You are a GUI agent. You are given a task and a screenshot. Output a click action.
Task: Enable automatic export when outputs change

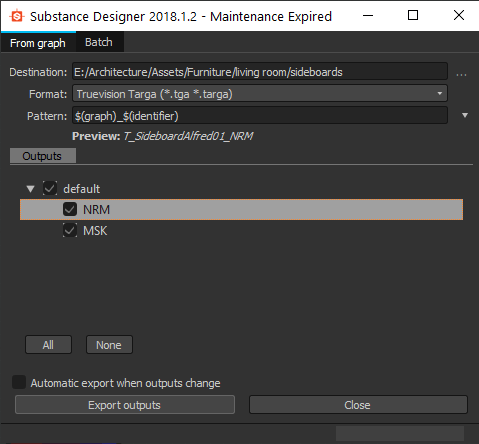pyautogui.click(x=19, y=382)
